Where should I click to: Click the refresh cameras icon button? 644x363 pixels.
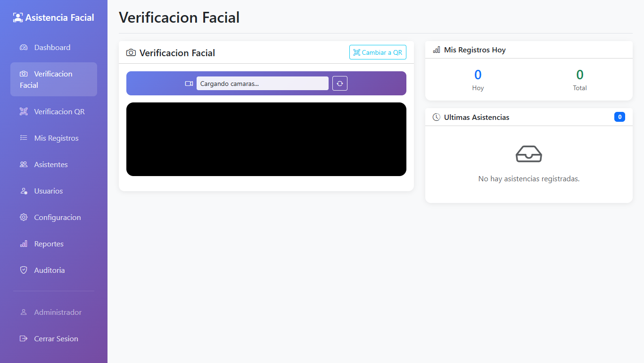click(339, 84)
